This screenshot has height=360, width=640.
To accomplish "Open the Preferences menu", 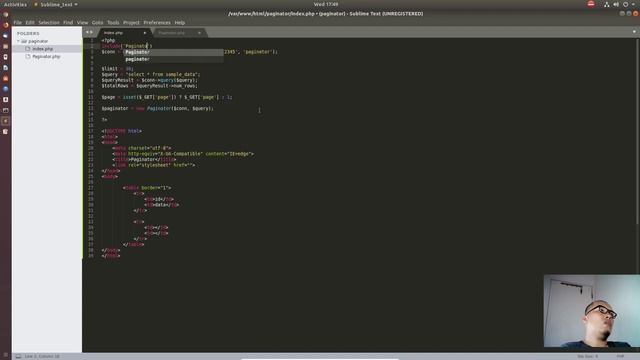I will (157, 22).
